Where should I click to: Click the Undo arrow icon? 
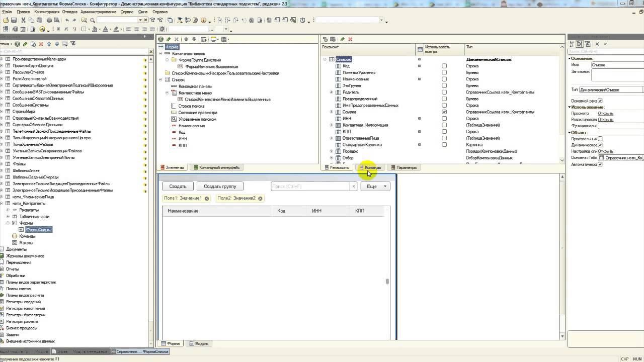[x=67, y=20]
